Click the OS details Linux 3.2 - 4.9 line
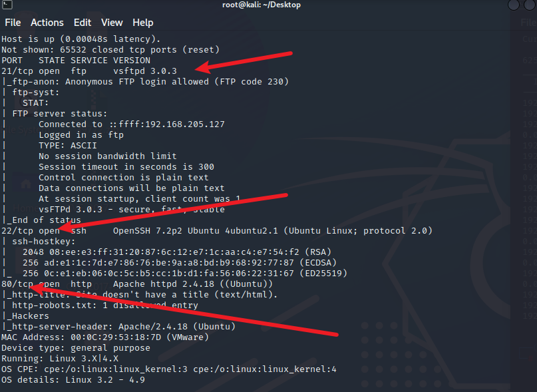 [73, 379]
